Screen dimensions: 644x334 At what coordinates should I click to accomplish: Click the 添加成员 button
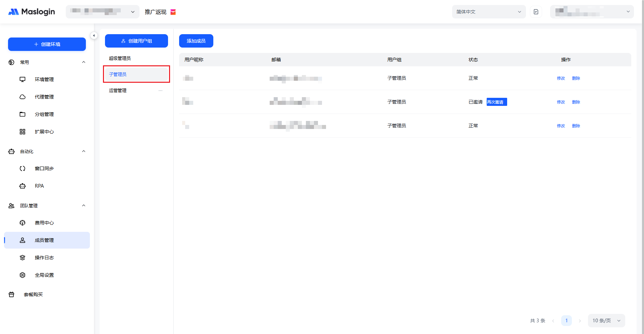(x=196, y=41)
